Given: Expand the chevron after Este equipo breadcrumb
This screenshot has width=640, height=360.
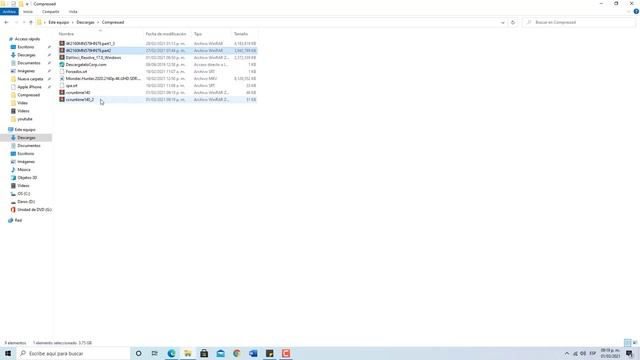Looking at the screenshot, I should (x=73, y=22).
